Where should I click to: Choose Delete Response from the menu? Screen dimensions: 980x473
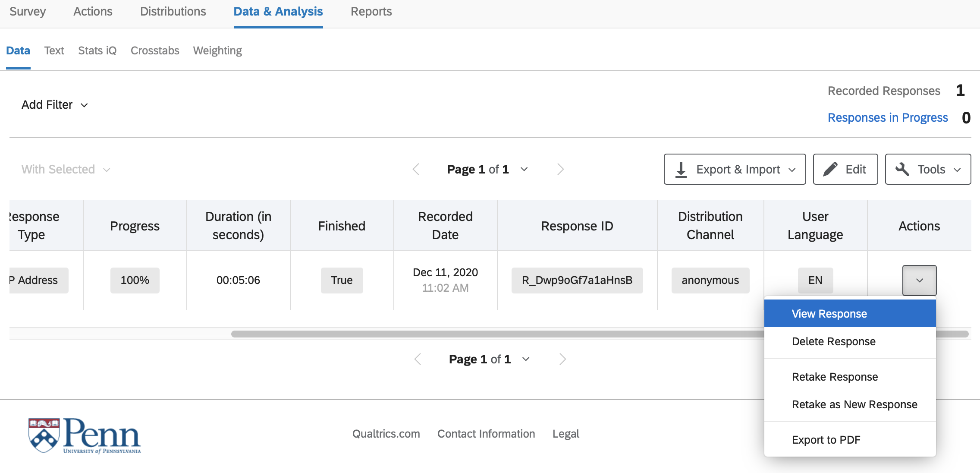point(850,341)
